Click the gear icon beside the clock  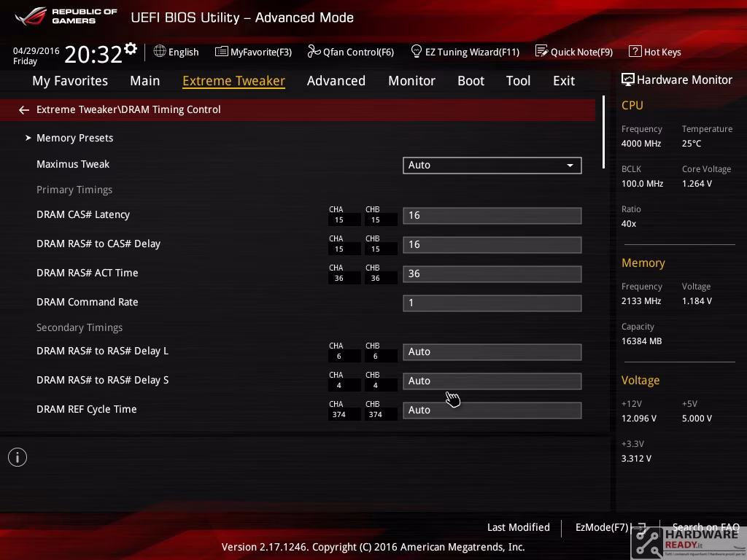130,49
